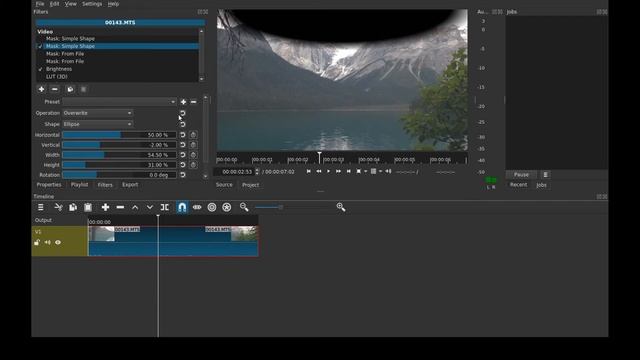Adjust the Height slider
Screen dimensions: 640x360
119,165
